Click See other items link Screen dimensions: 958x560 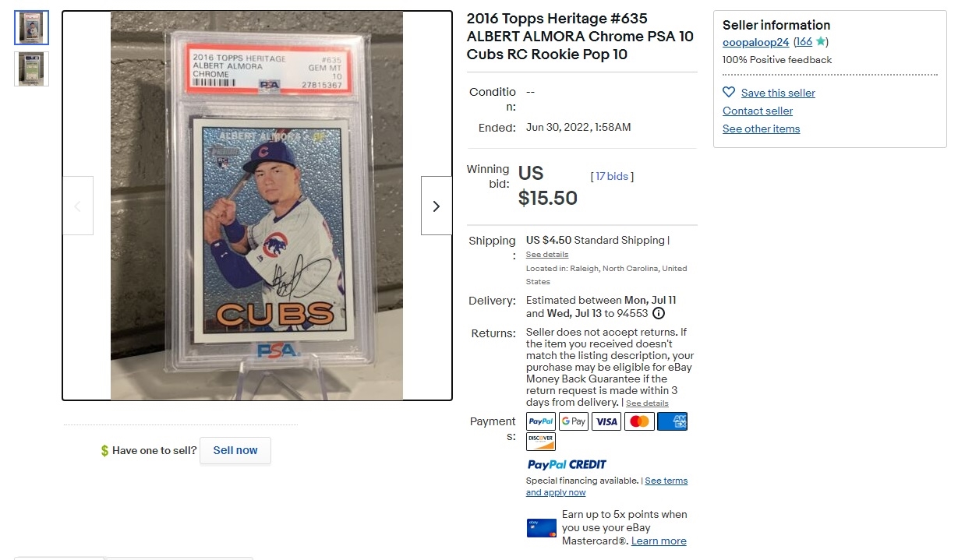point(762,129)
